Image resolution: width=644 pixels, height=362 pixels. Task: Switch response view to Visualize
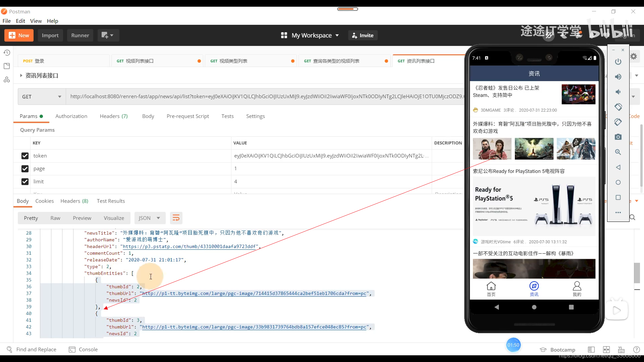point(114,218)
